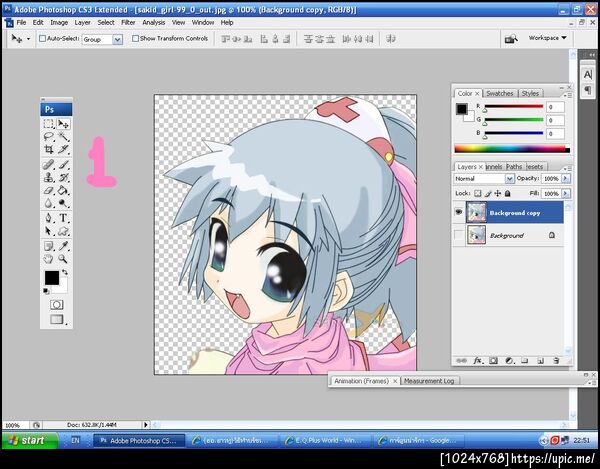Add a layer style (fx)
Screen dimensions: 600x469
(478, 360)
